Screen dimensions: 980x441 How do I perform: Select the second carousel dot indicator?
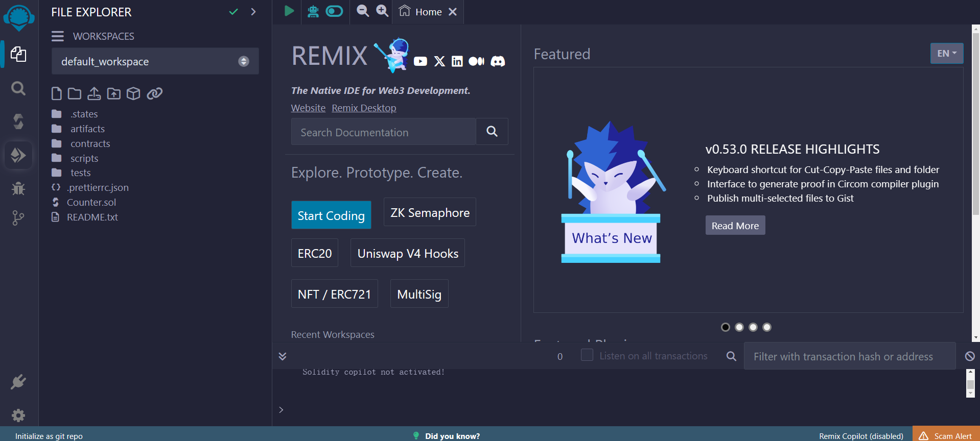pyautogui.click(x=739, y=327)
